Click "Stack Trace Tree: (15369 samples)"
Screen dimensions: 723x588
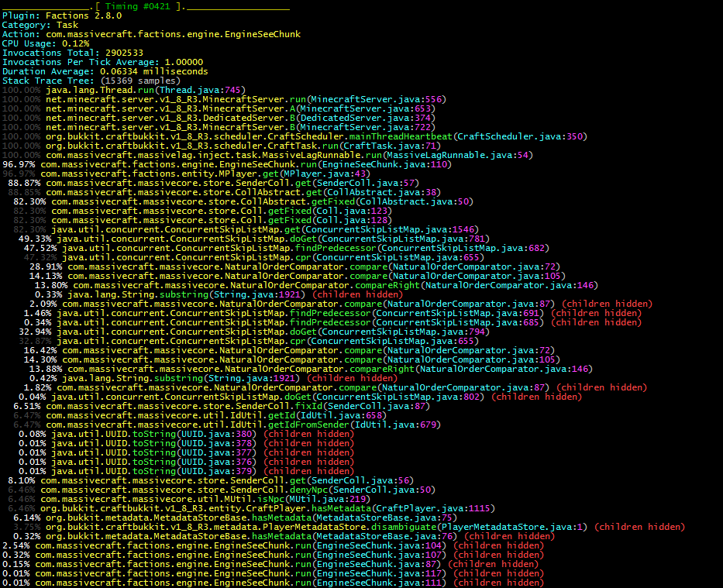pyautogui.click(x=91, y=81)
